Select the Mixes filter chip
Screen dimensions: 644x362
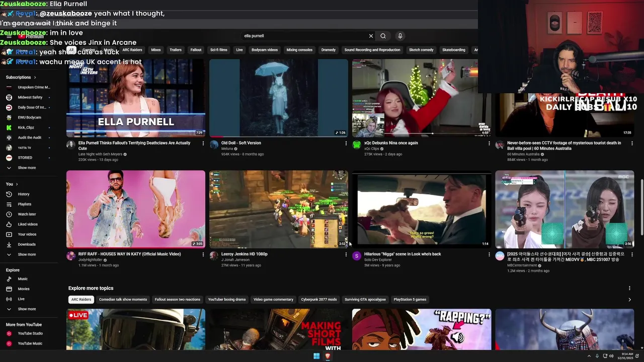[x=156, y=50]
